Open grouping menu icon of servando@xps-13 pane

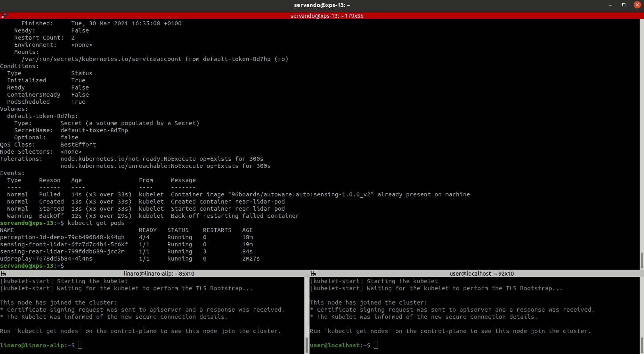(4, 16)
